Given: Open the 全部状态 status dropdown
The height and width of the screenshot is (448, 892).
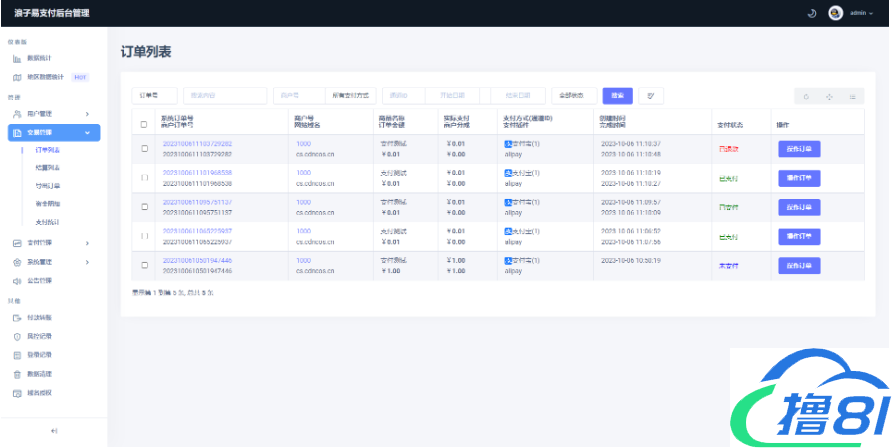Looking at the screenshot, I should (x=574, y=96).
